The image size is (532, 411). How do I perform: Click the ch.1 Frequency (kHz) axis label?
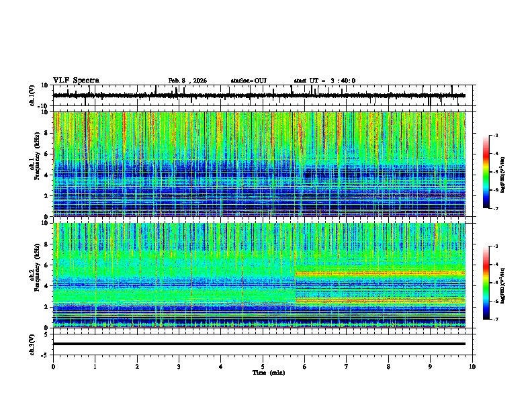35,156
